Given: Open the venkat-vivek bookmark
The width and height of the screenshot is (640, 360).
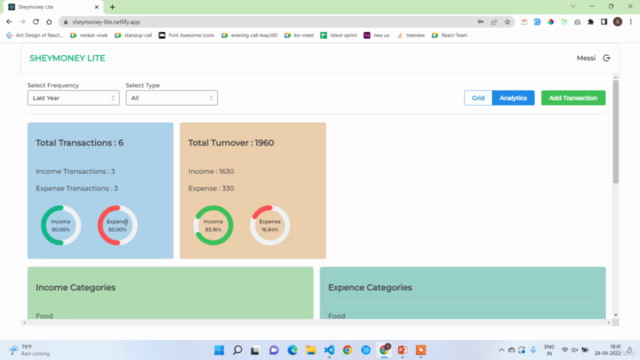Looking at the screenshot, I should (89, 36).
